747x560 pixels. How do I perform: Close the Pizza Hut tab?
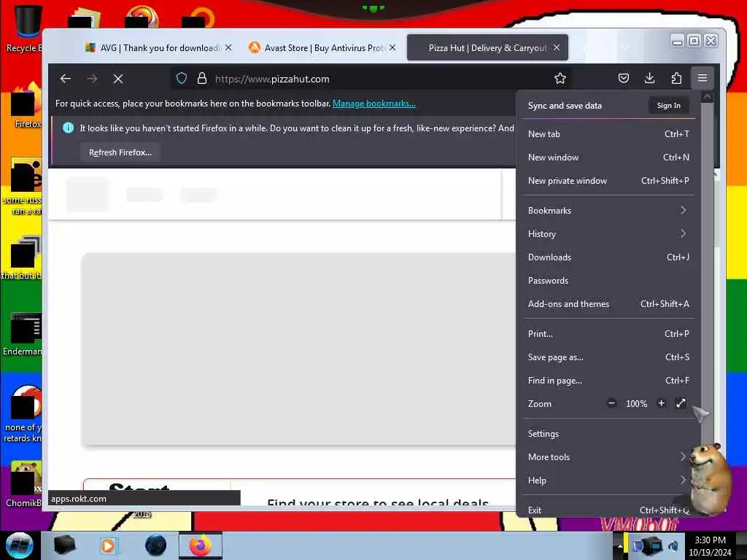(557, 47)
